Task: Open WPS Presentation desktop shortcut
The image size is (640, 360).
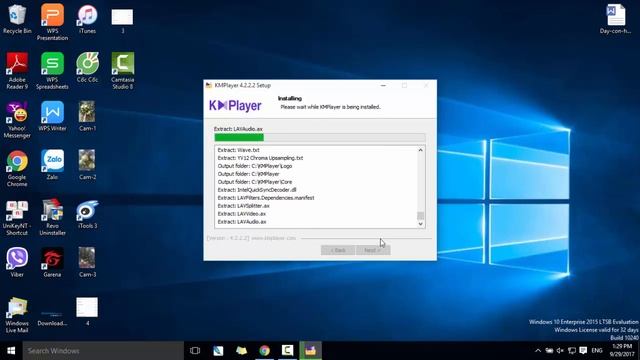Action: [x=52, y=22]
